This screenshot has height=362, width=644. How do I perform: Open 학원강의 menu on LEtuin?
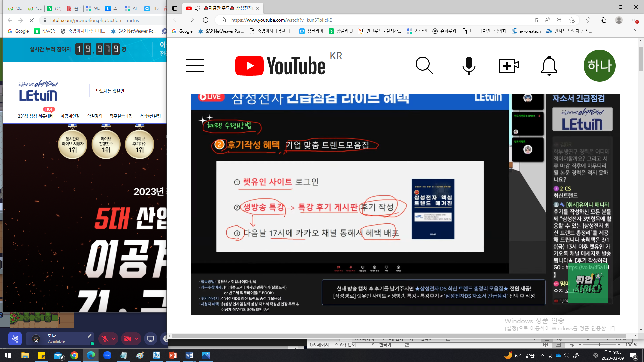point(95,116)
